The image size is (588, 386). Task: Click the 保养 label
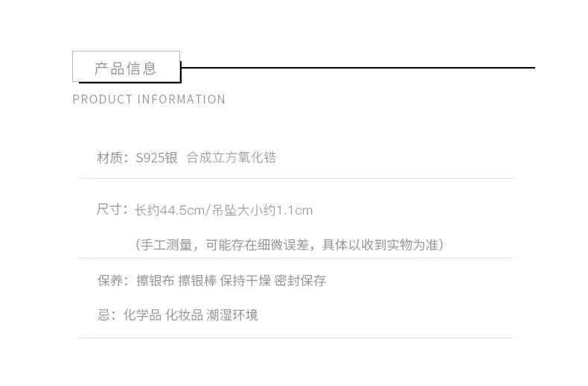point(110,281)
